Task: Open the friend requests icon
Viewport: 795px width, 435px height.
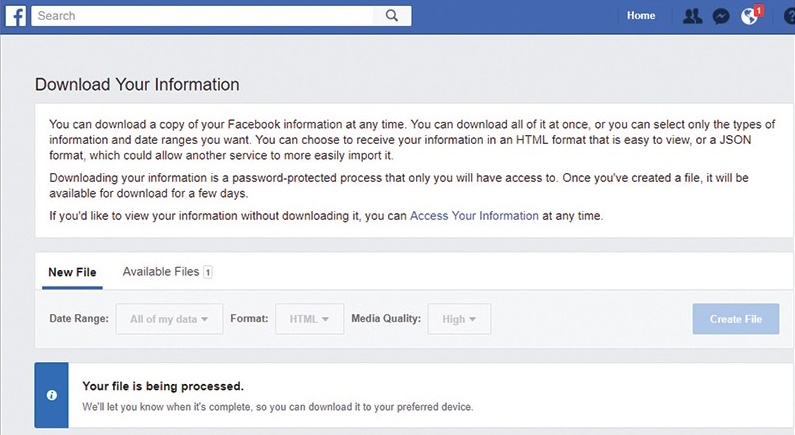Action: point(692,16)
